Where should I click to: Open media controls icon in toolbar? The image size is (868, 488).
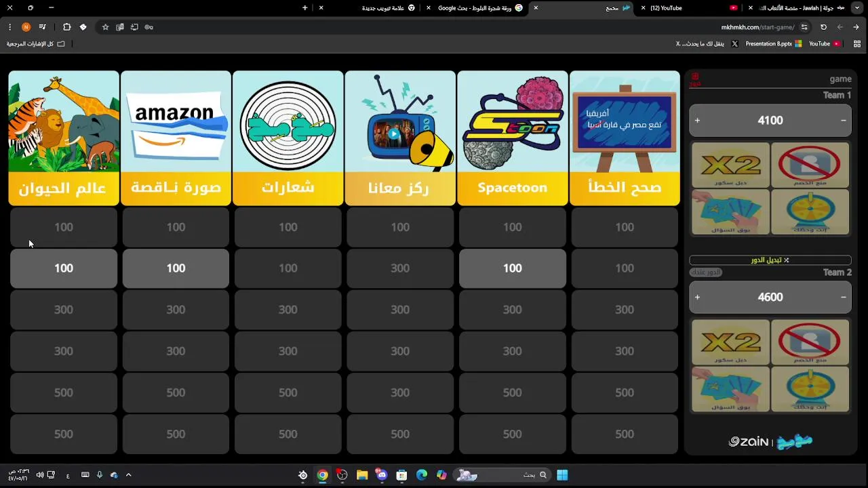pyautogui.click(x=42, y=27)
